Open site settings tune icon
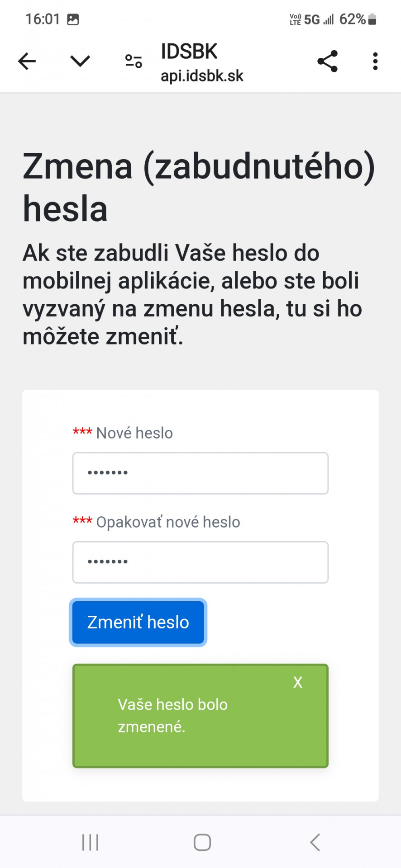This screenshot has width=401, height=868. click(x=134, y=61)
